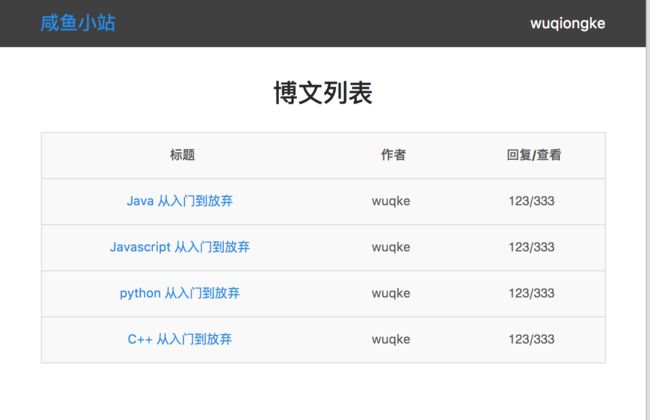Screen dimensions: 650x420
Task: Click 123/333 count in the Javascript row
Action: click(531, 247)
